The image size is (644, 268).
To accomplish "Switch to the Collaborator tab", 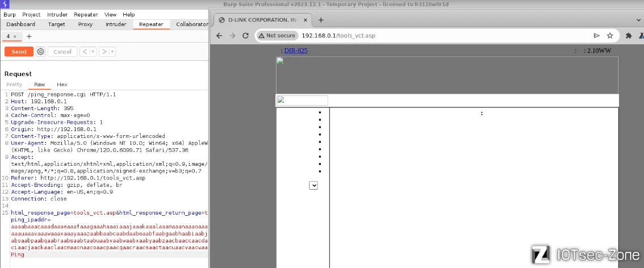I will point(191,24).
